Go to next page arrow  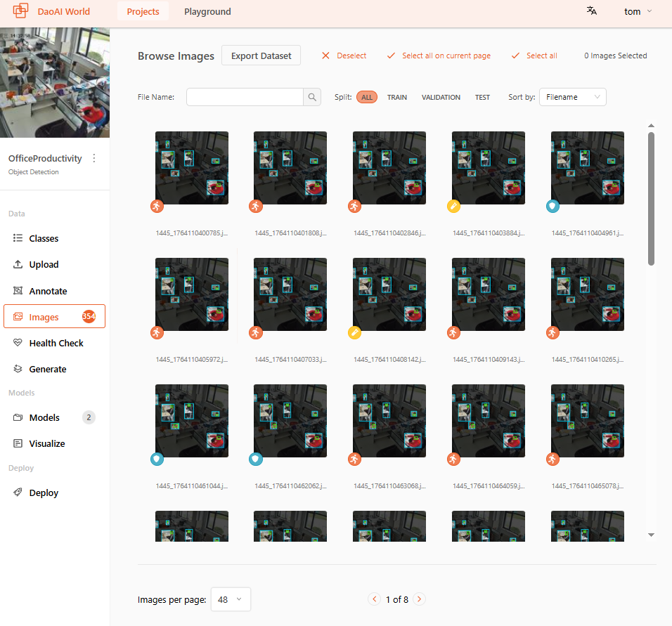419,599
